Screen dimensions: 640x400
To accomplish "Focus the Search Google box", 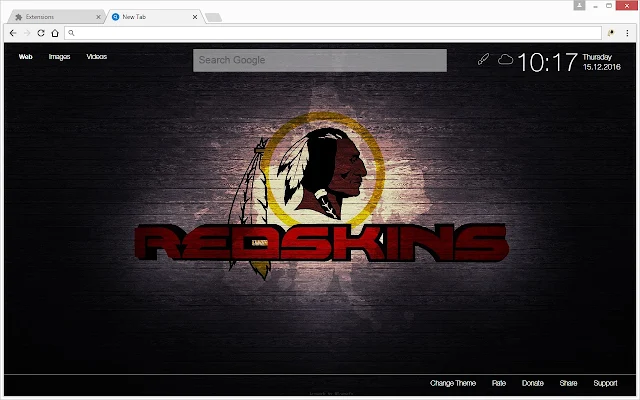I will point(320,60).
